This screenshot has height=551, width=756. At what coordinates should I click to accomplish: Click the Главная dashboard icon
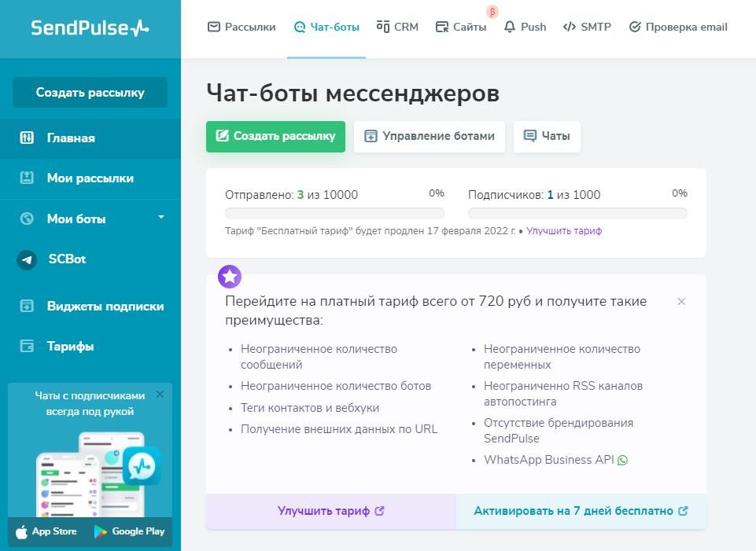point(27,138)
